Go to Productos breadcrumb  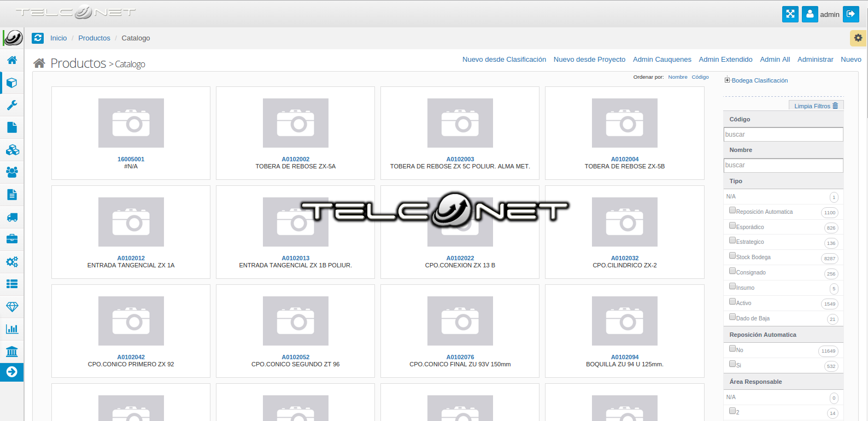tap(94, 38)
